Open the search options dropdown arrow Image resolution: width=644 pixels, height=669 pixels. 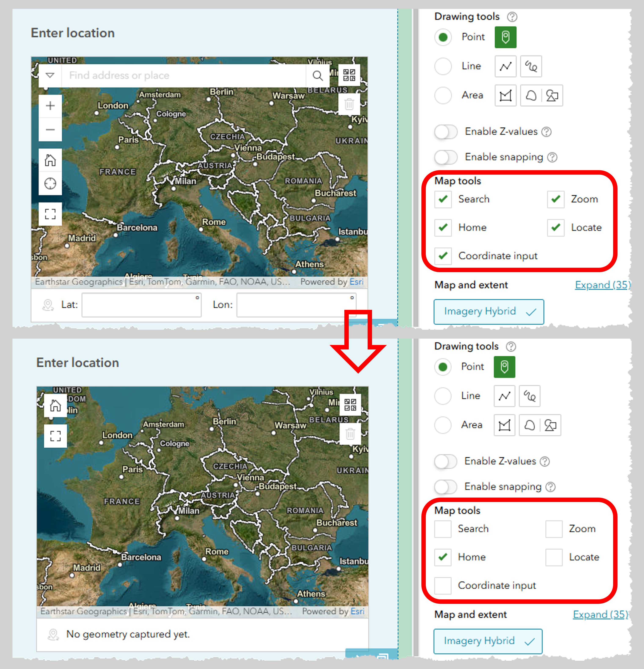50,75
